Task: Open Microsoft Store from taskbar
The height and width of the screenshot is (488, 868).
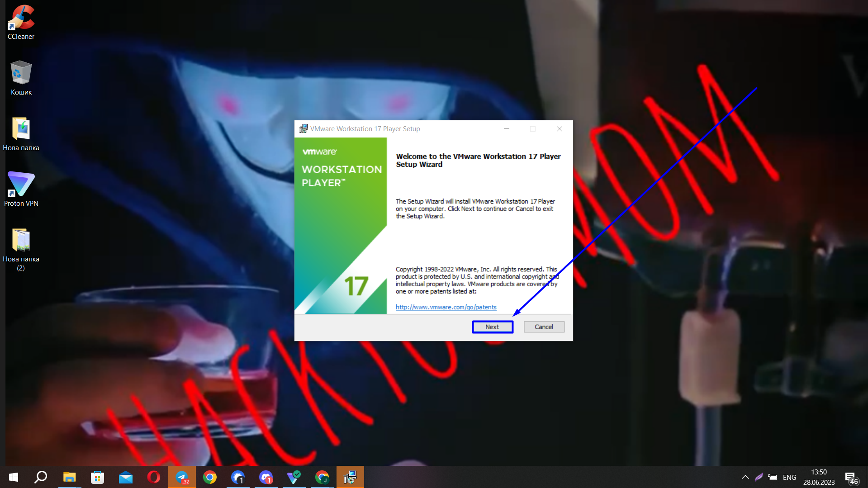Action: (x=98, y=477)
